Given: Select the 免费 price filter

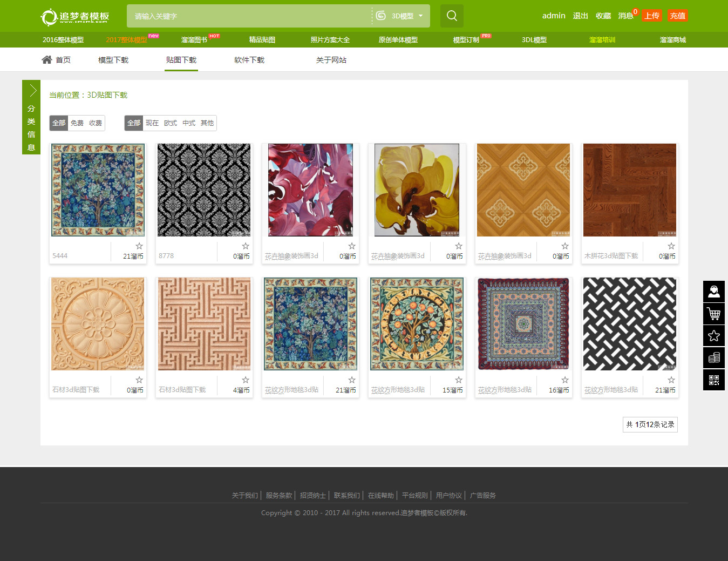Looking at the screenshot, I should pos(77,123).
